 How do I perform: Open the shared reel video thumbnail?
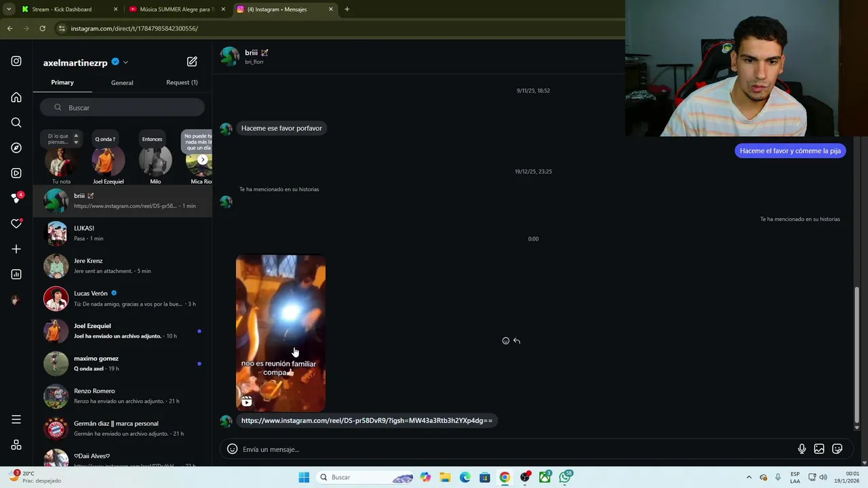pyautogui.click(x=281, y=333)
